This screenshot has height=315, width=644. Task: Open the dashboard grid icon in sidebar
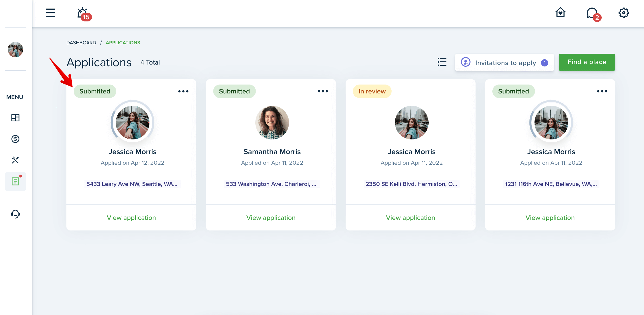(15, 118)
